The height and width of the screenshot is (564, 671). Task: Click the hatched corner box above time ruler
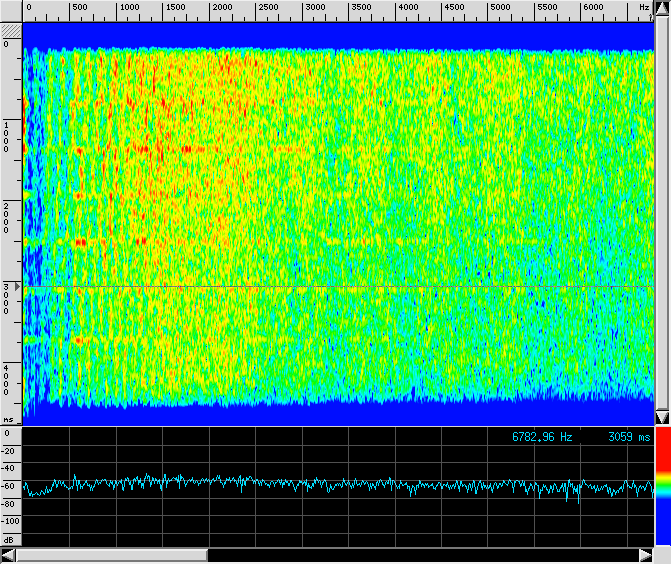tap(10, 30)
